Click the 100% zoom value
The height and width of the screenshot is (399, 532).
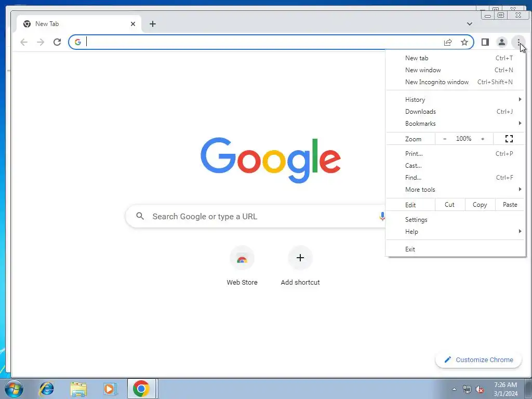click(x=463, y=138)
